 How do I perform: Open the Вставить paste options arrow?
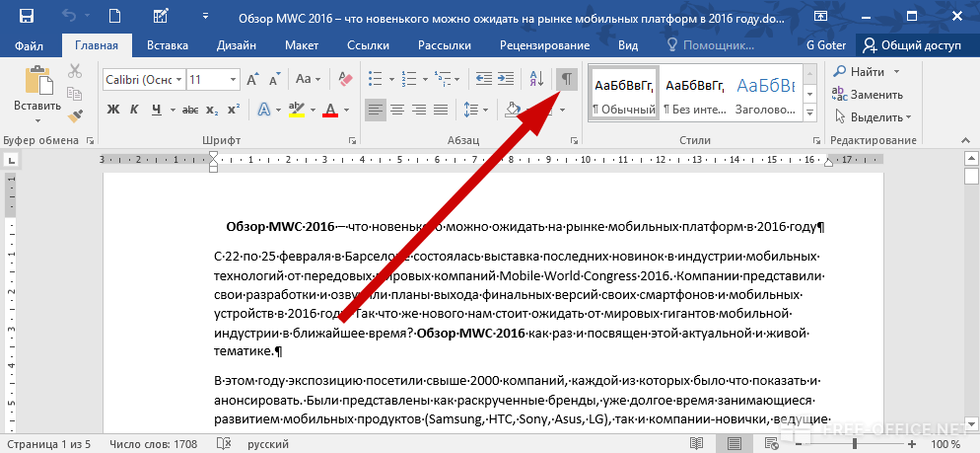[37, 120]
